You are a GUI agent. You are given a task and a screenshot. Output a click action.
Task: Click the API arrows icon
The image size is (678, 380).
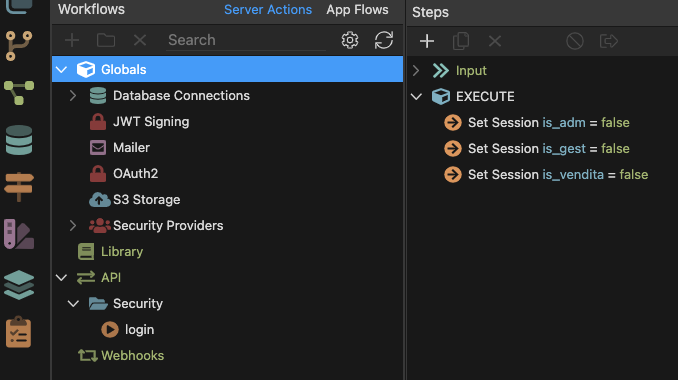86,278
